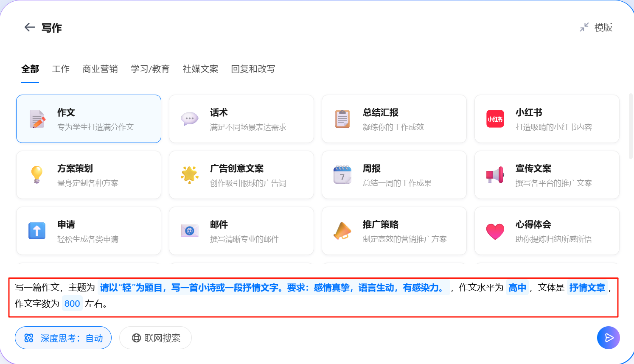Edit the essay topic field about “轻”
Screen dimensions: 634x364
[x=274, y=288]
